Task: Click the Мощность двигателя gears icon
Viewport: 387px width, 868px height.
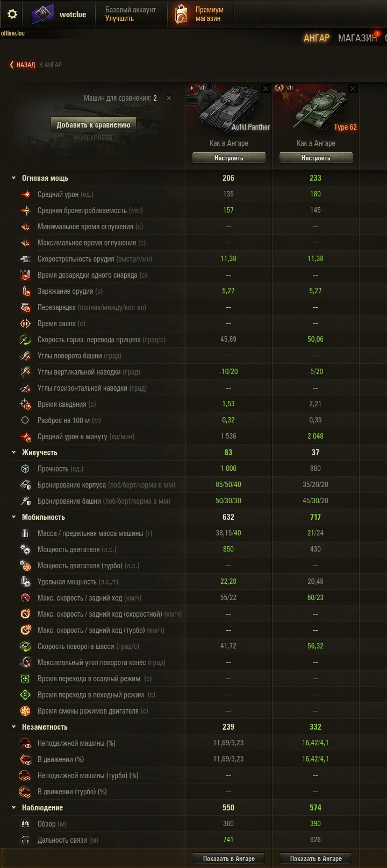Action: click(x=25, y=549)
